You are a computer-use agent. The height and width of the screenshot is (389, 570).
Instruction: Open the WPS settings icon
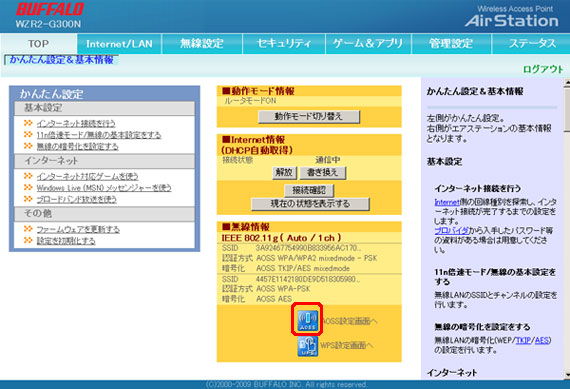pyautogui.click(x=308, y=346)
